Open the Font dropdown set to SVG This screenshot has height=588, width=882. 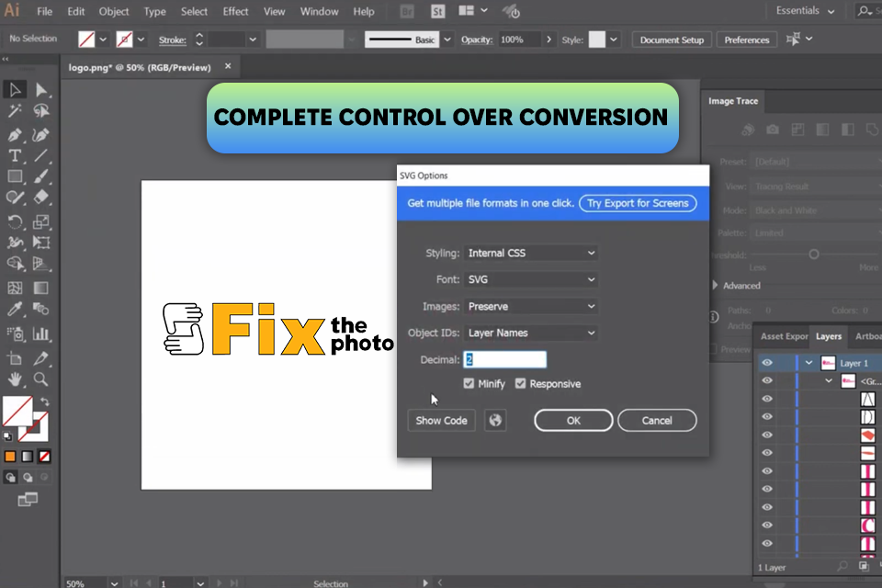pyautogui.click(x=530, y=279)
